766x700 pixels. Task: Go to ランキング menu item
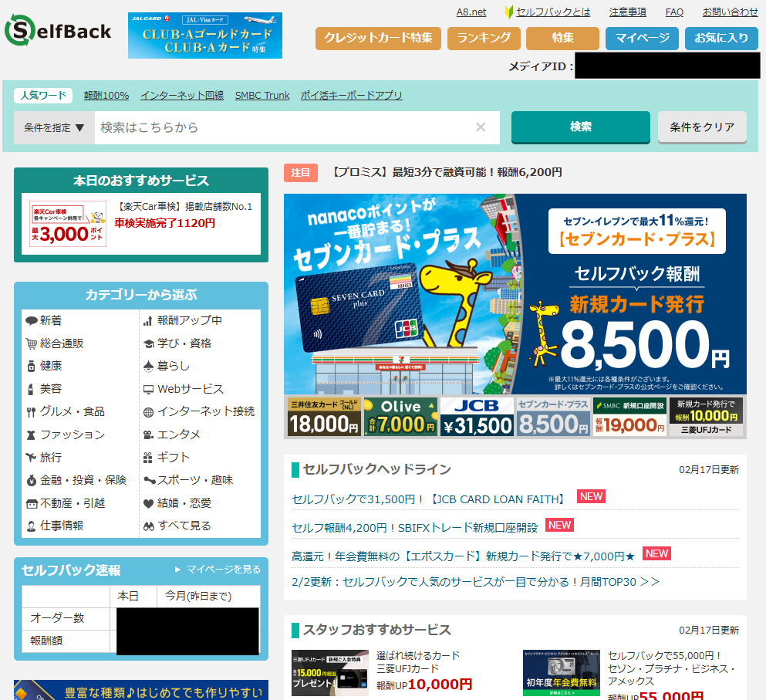point(484,38)
